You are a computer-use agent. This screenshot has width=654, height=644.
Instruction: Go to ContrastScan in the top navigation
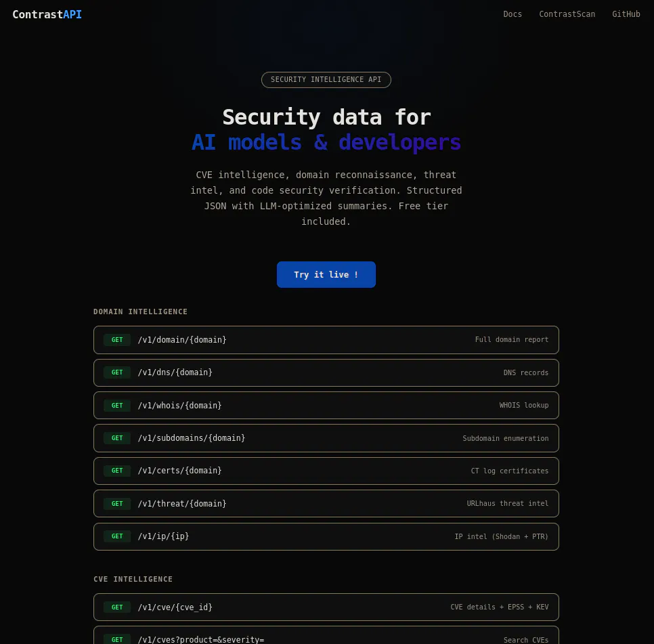click(x=567, y=14)
